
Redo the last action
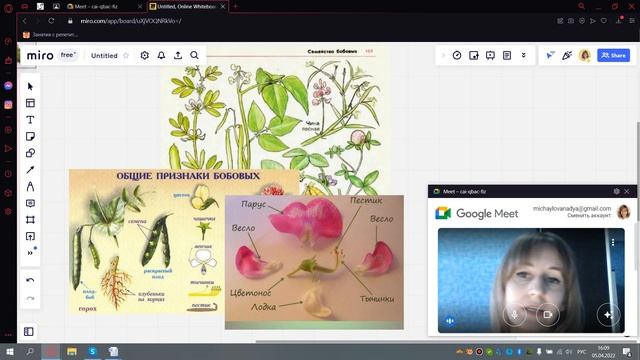pyautogui.click(x=30, y=298)
